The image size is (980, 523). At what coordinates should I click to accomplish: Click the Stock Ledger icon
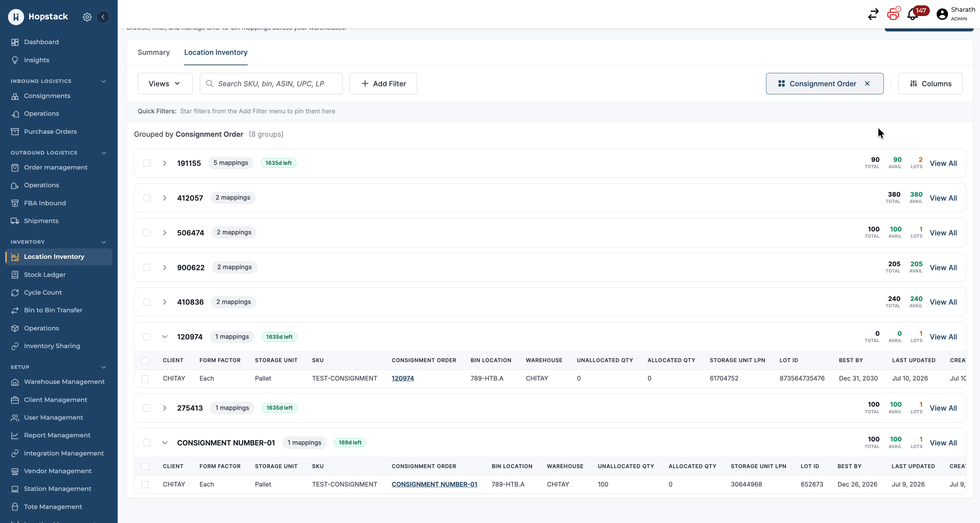pyautogui.click(x=15, y=275)
